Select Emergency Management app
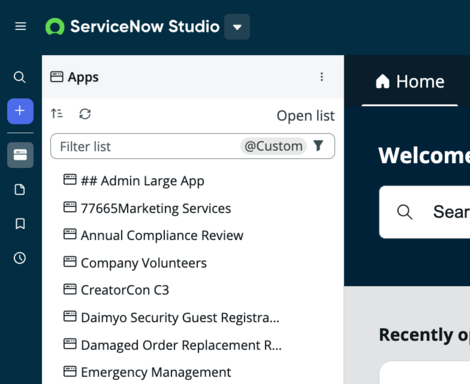 (147, 372)
